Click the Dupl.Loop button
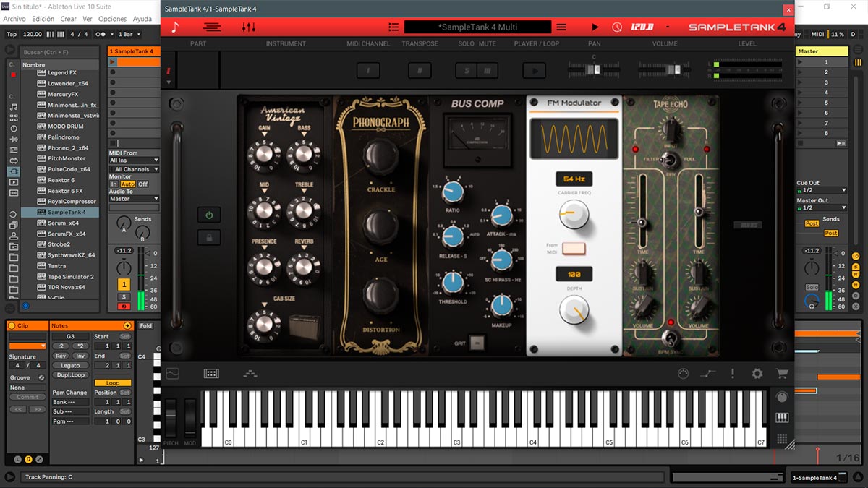 pyautogui.click(x=70, y=375)
